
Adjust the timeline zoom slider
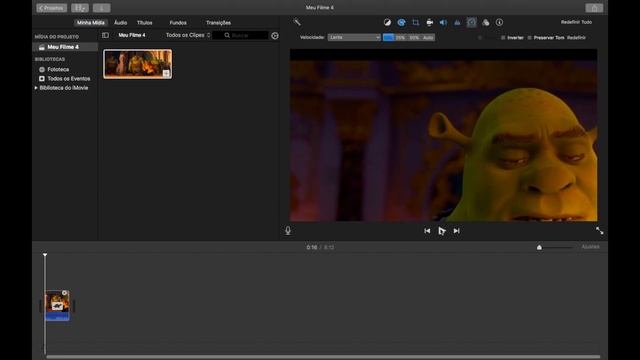pyautogui.click(x=539, y=247)
